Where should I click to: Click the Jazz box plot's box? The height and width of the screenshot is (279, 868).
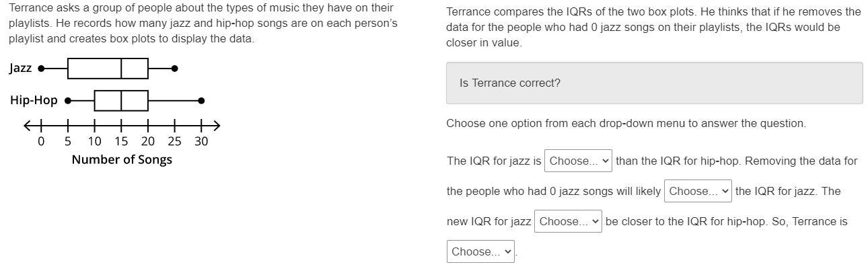(108, 69)
